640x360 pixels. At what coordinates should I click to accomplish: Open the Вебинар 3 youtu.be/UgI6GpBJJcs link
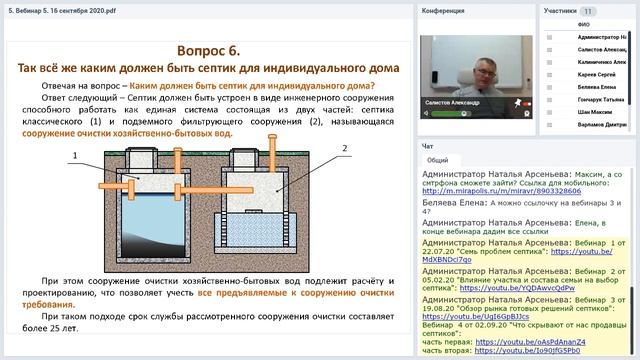click(475, 316)
